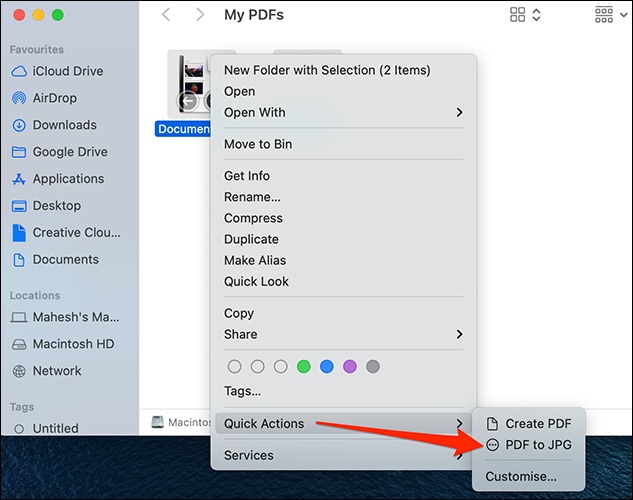
Task: Switch the icon view mode selector
Action: (525, 15)
